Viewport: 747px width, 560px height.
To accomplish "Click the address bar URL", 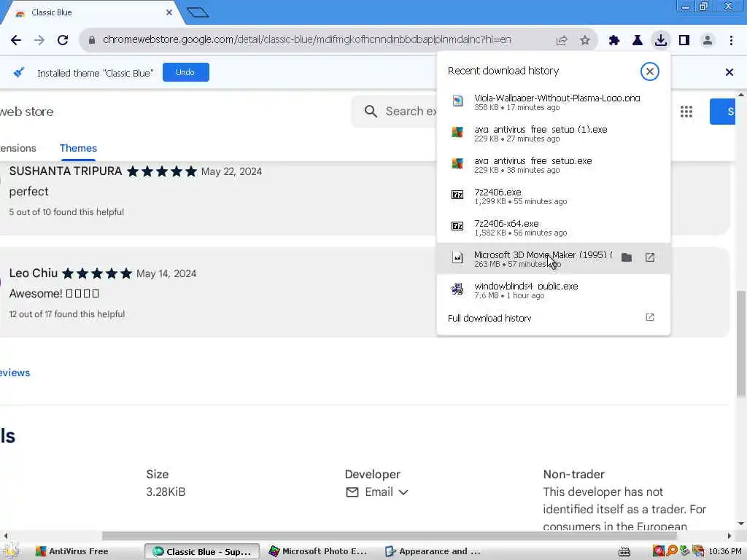I will [x=307, y=39].
